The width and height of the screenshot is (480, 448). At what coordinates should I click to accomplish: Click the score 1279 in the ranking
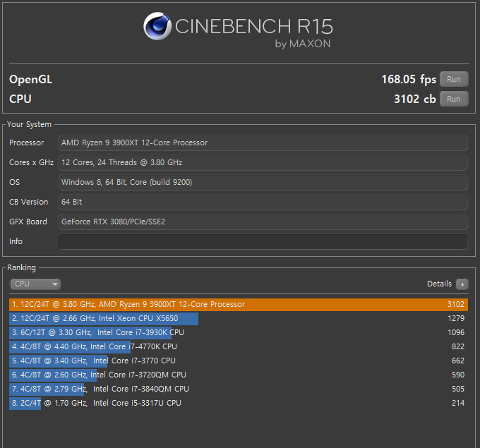click(x=456, y=319)
